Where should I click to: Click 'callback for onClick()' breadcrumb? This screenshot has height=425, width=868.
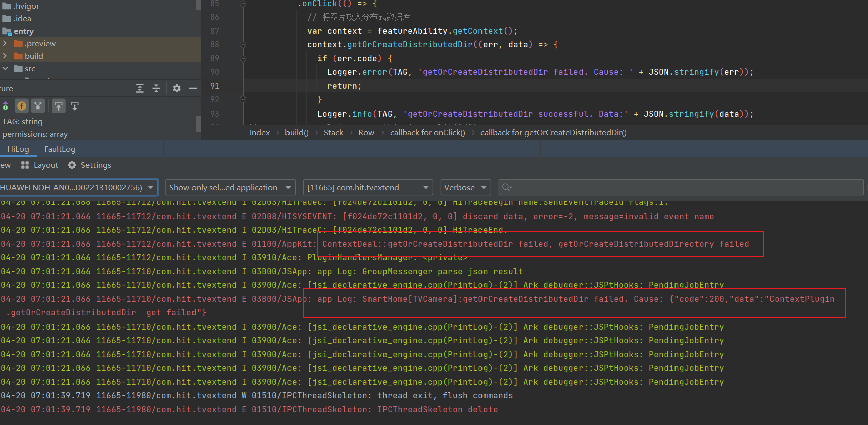tap(428, 132)
